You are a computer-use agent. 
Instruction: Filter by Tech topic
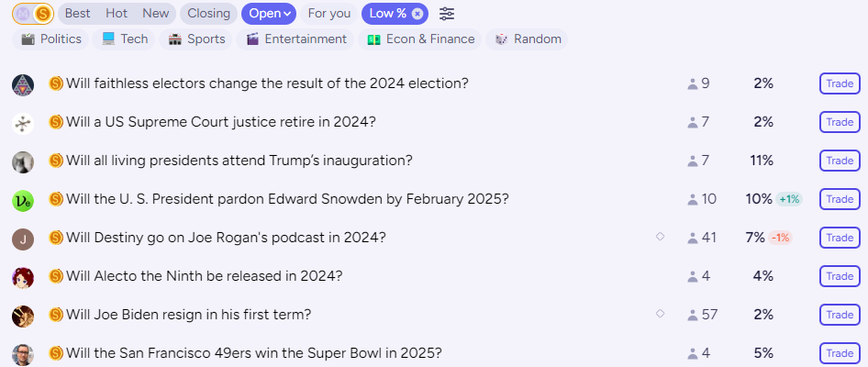pos(125,39)
